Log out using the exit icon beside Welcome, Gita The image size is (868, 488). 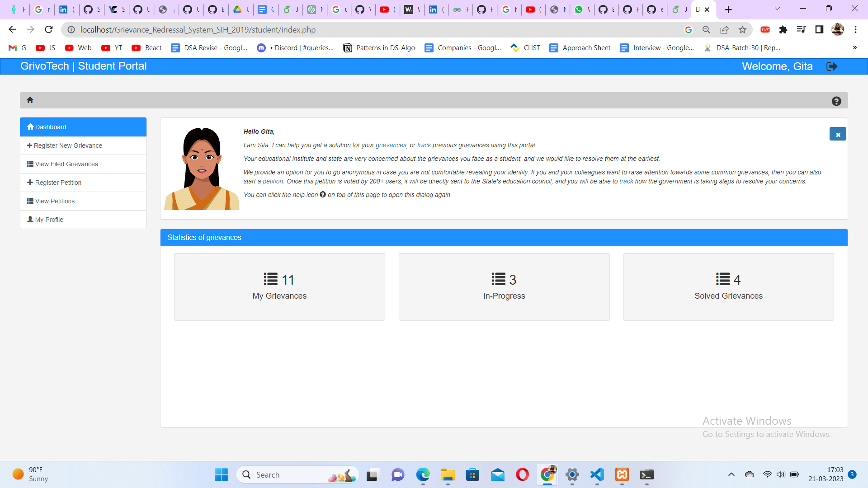(832, 66)
